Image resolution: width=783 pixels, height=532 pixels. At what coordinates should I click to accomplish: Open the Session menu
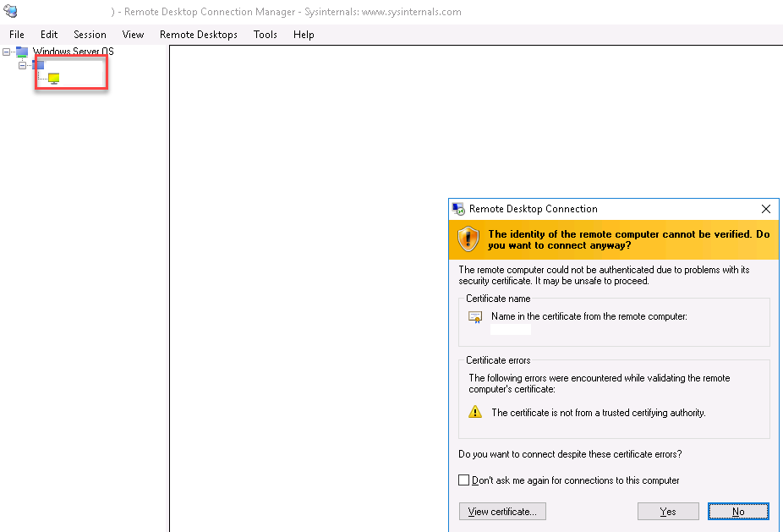pos(90,35)
